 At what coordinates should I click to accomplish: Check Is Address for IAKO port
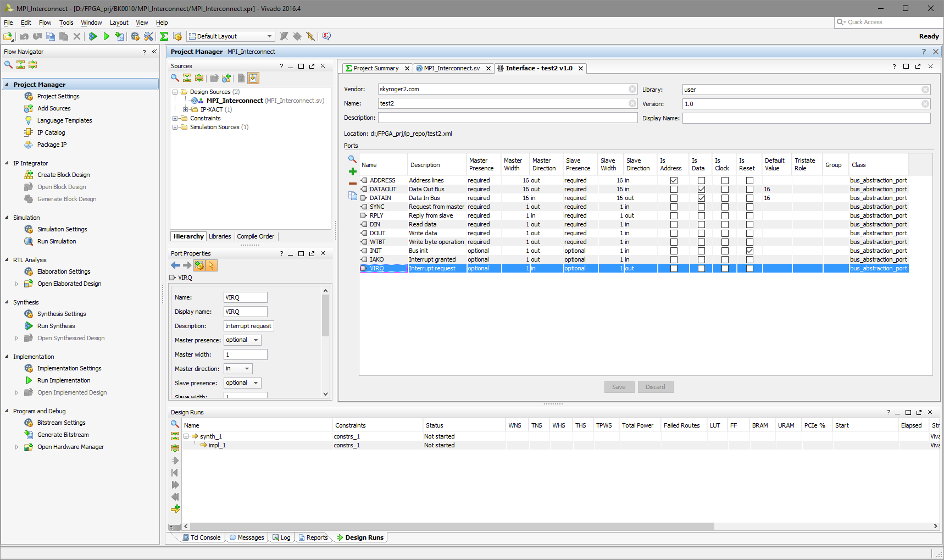(674, 259)
